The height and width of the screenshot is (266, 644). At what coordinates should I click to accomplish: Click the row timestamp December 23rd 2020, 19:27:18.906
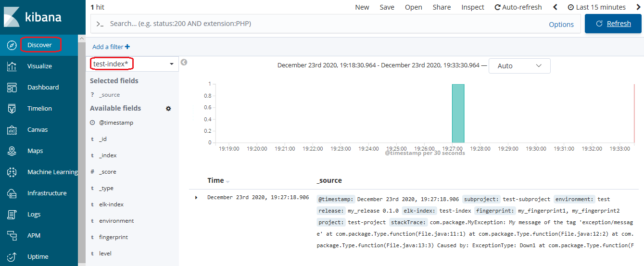(258, 197)
